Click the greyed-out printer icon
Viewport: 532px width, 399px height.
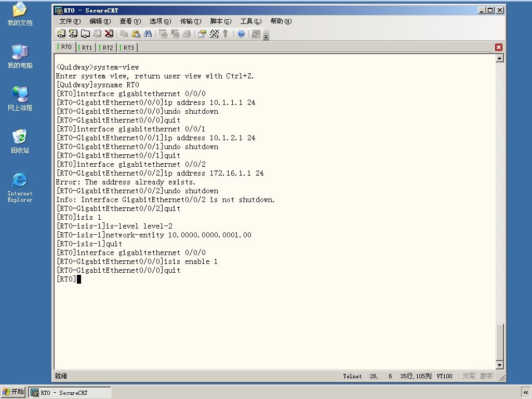click(x=187, y=34)
